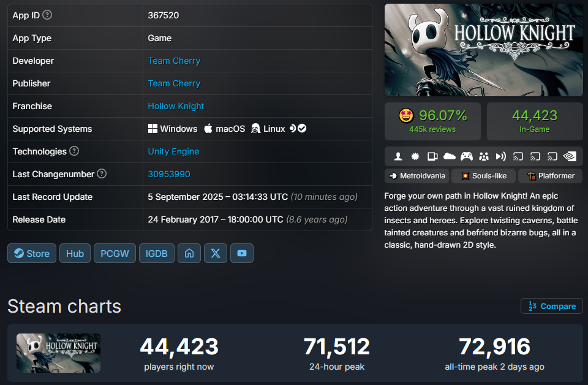The width and height of the screenshot is (588, 385).
Task: Open changenumber 30953990 link
Action: pyautogui.click(x=169, y=174)
